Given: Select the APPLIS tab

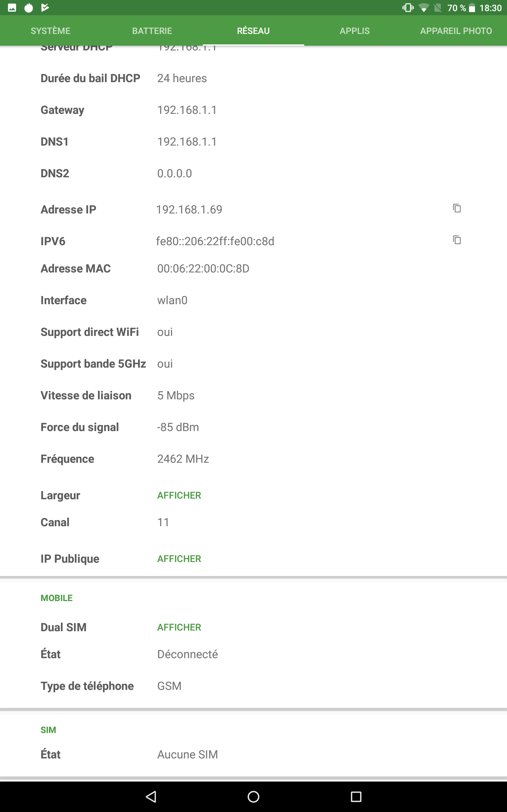Looking at the screenshot, I should coord(355,31).
